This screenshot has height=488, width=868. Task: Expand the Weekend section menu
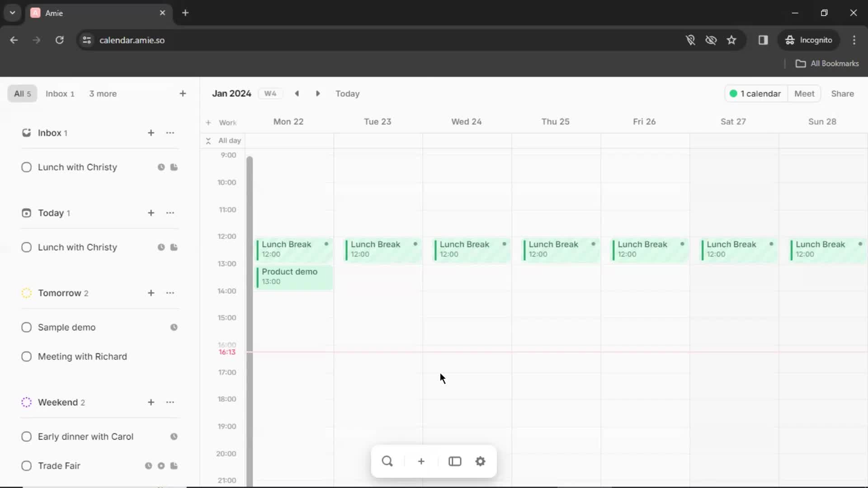pos(170,402)
